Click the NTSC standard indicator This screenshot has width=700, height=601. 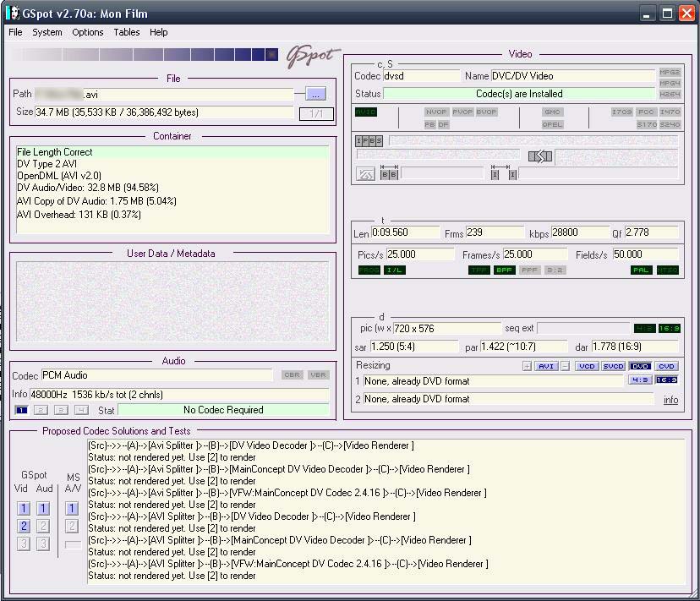pos(668,270)
